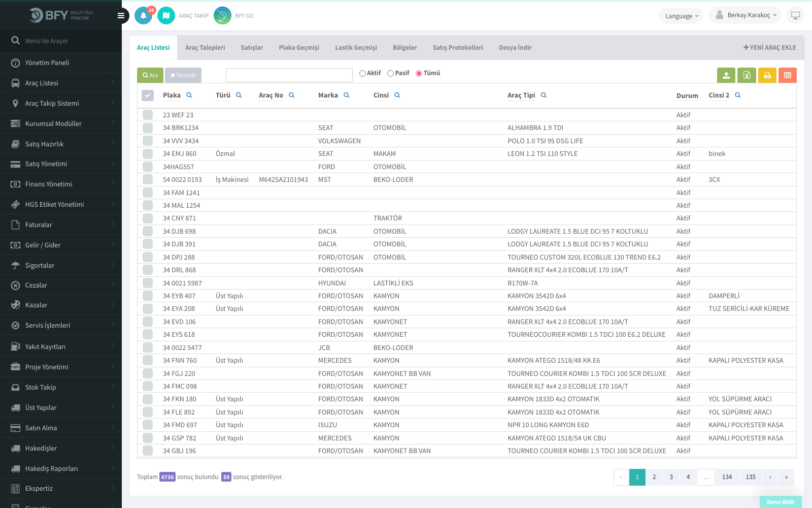
Task: Go to last page with double arrow
Action: [786, 477]
